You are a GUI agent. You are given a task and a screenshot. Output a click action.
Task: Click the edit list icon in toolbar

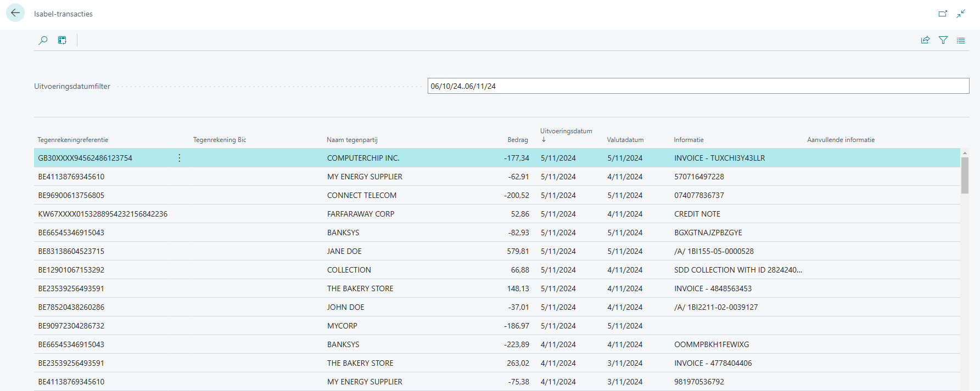click(x=62, y=40)
